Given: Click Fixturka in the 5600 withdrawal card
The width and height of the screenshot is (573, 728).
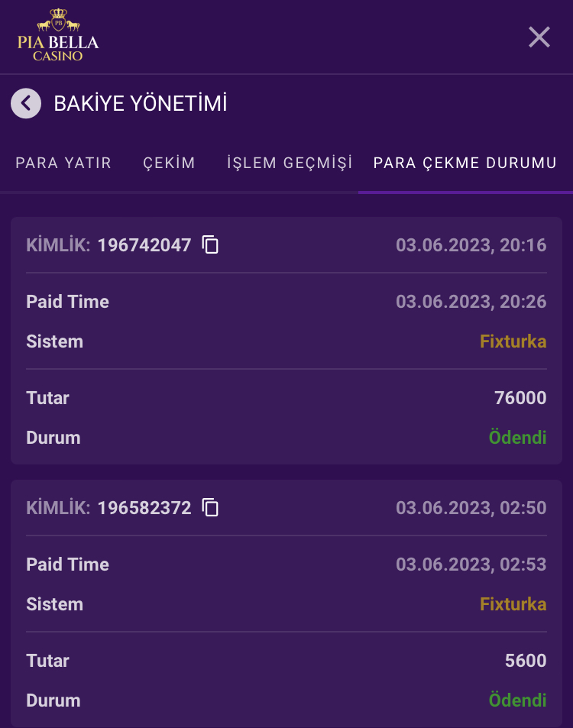Looking at the screenshot, I should click(513, 604).
